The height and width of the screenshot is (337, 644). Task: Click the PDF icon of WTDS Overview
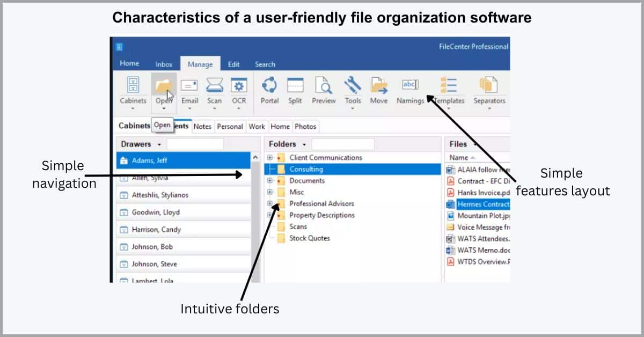click(x=451, y=262)
